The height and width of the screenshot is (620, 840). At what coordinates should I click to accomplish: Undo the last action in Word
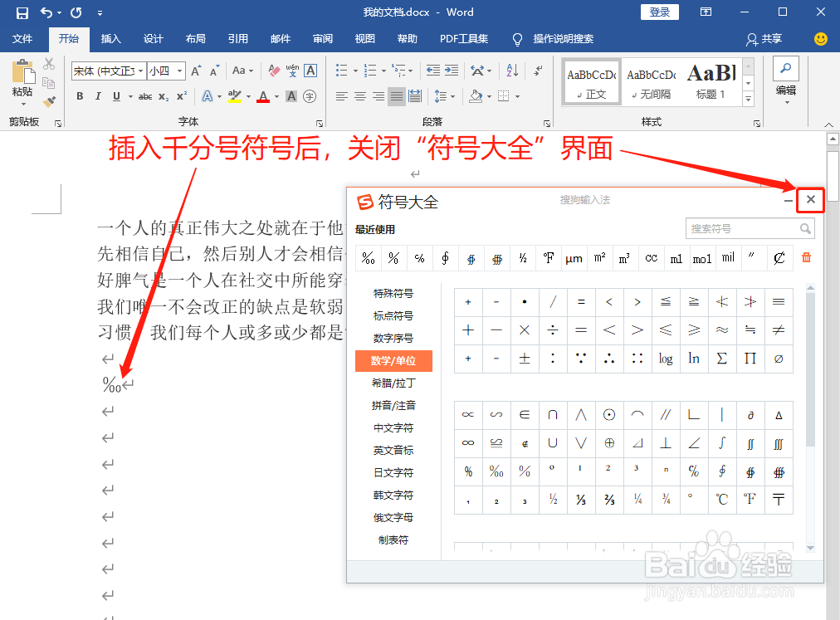click(x=46, y=12)
